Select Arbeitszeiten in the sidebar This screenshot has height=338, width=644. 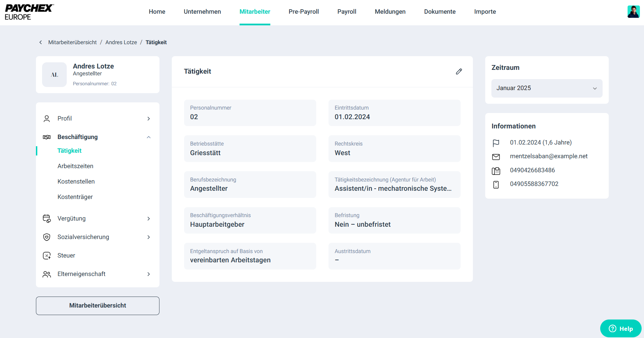point(75,166)
